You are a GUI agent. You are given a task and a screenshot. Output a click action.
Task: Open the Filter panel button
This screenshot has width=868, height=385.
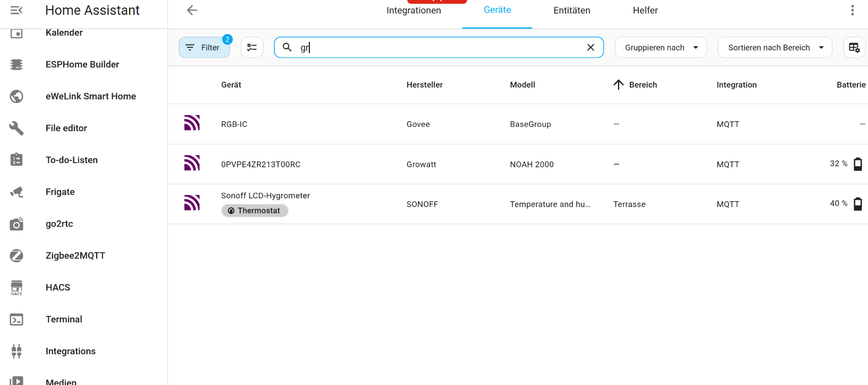pos(204,47)
